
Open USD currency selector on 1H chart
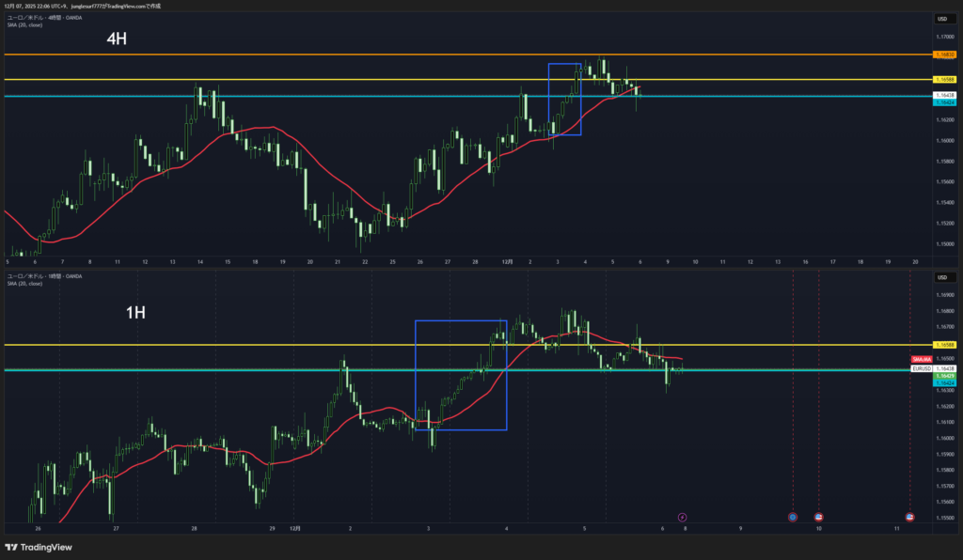tap(942, 277)
